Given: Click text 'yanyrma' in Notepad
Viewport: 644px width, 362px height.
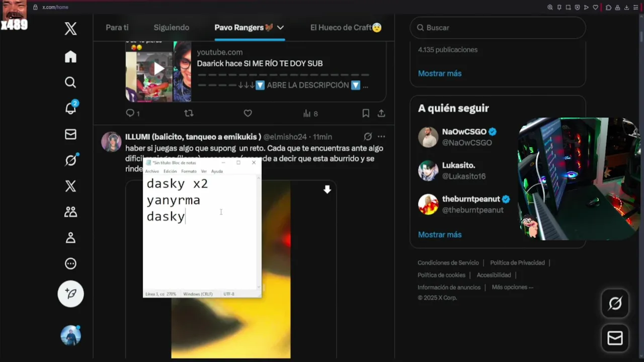Looking at the screenshot, I should tap(173, 200).
